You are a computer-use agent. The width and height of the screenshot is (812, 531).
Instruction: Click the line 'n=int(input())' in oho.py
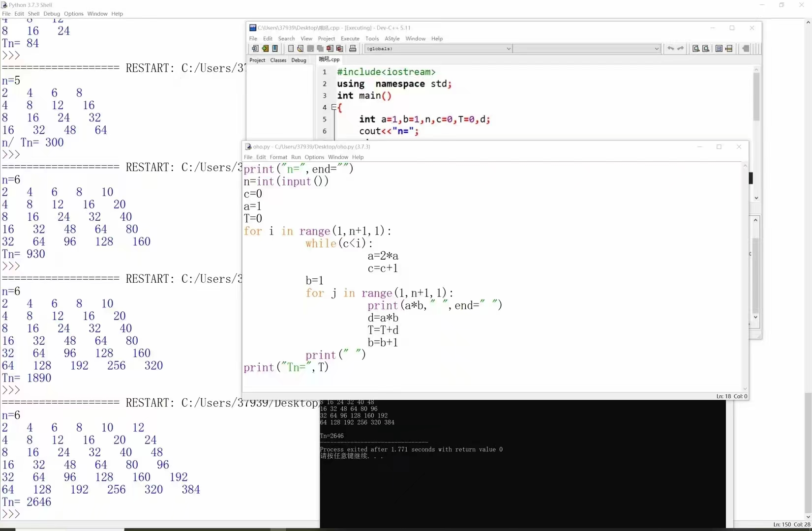click(x=286, y=181)
